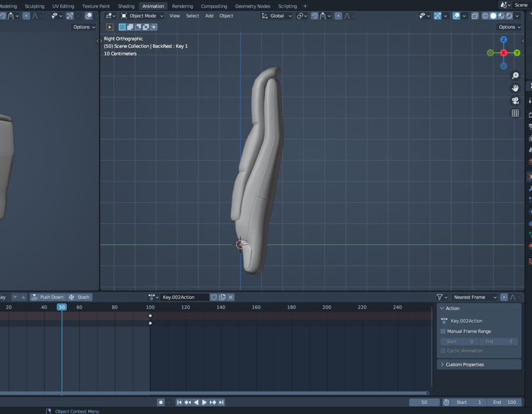The image size is (532, 414).
Task: Click the Key.002Action name field
Action: point(184,297)
